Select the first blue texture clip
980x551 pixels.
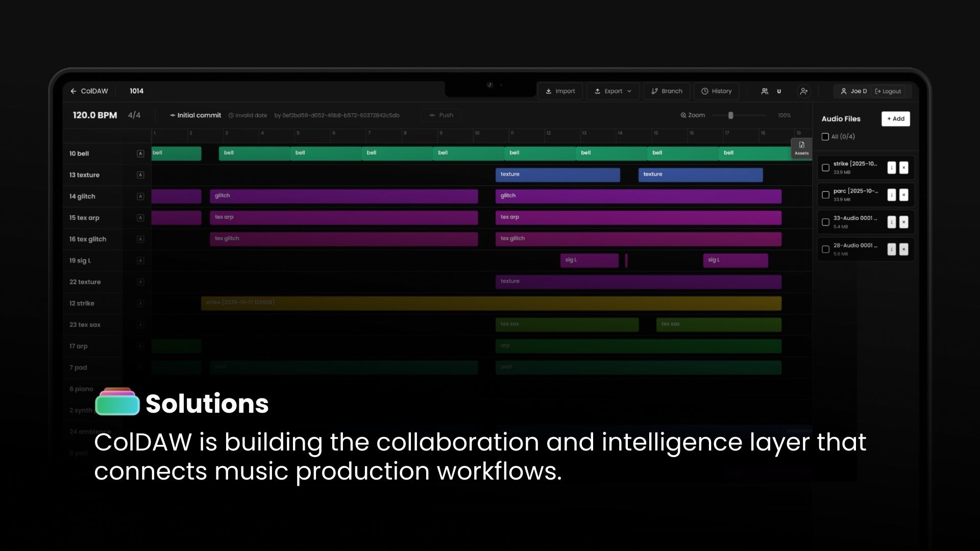[x=558, y=175]
